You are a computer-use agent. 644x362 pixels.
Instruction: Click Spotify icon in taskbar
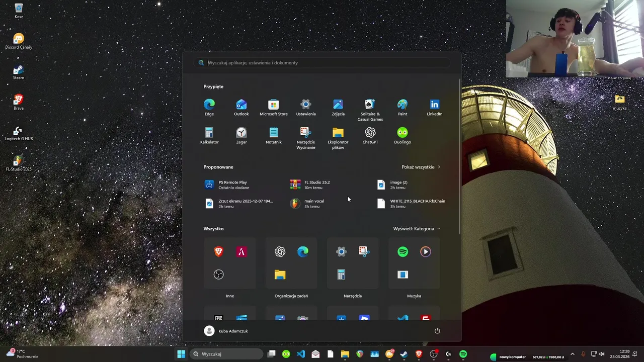click(x=463, y=354)
